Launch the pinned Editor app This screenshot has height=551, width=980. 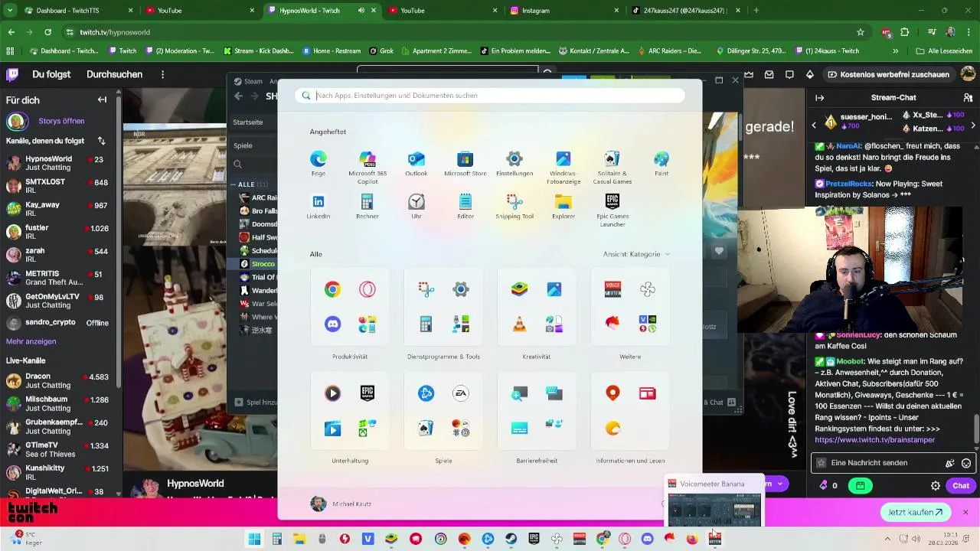pyautogui.click(x=465, y=207)
